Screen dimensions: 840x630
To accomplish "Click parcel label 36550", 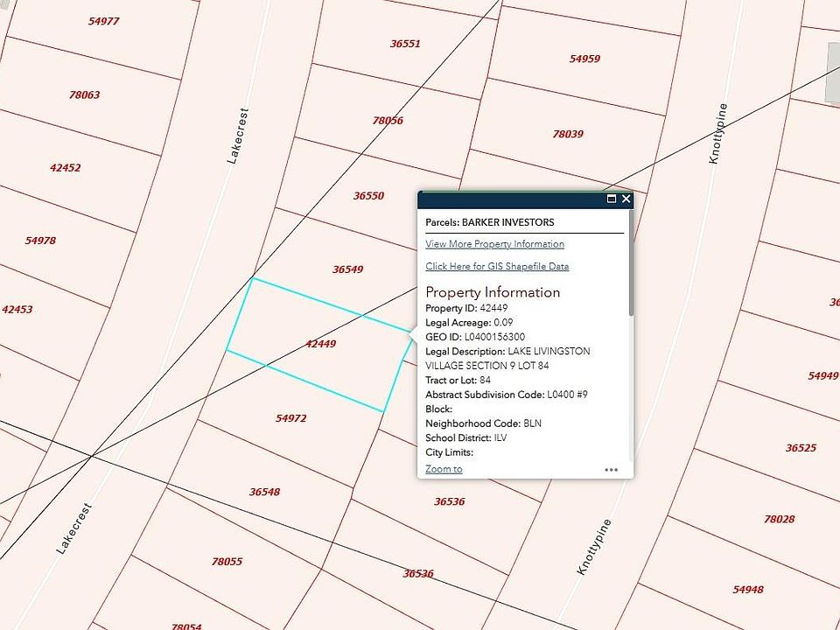I will [368, 196].
